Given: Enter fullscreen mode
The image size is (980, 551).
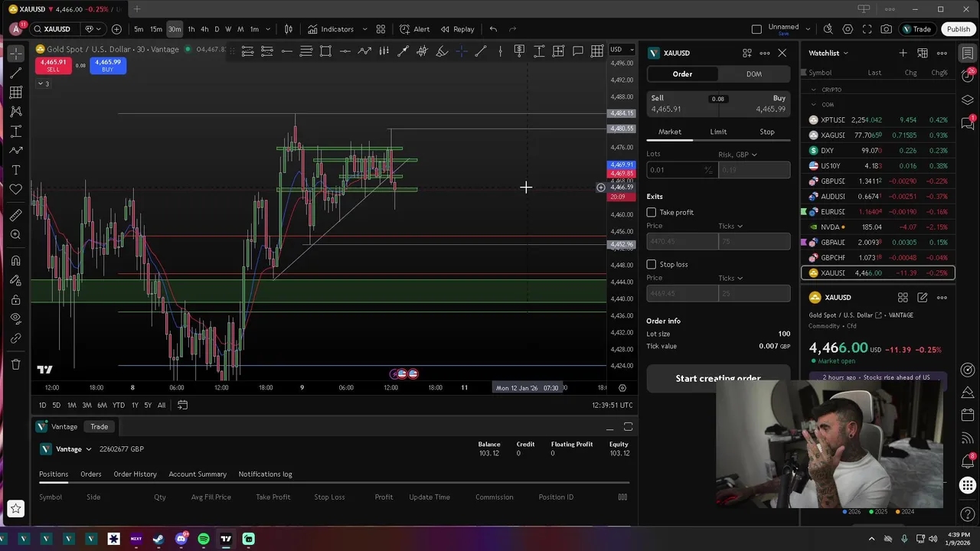Looking at the screenshot, I should tap(867, 29).
